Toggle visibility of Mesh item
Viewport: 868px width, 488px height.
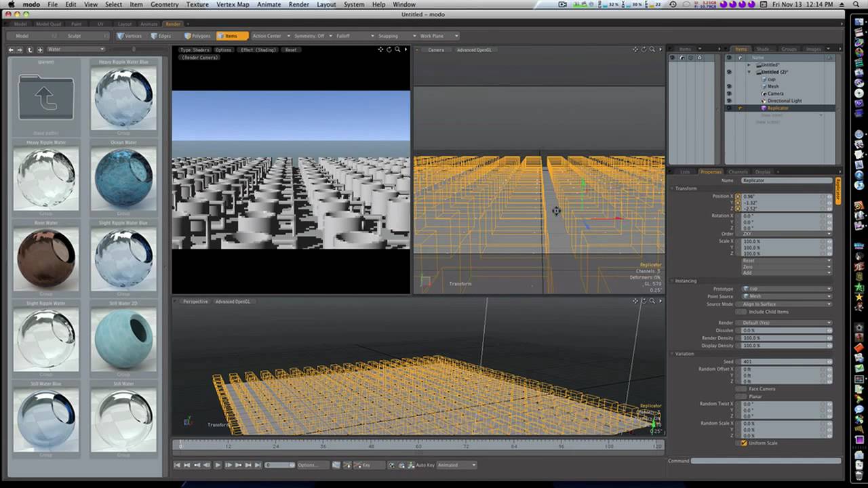[x=729, y=87]
